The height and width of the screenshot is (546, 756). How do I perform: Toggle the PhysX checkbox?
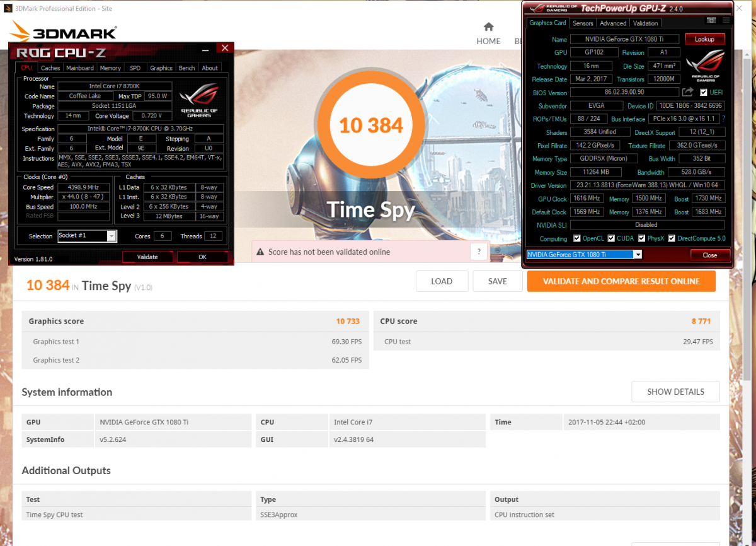(641, 238)
